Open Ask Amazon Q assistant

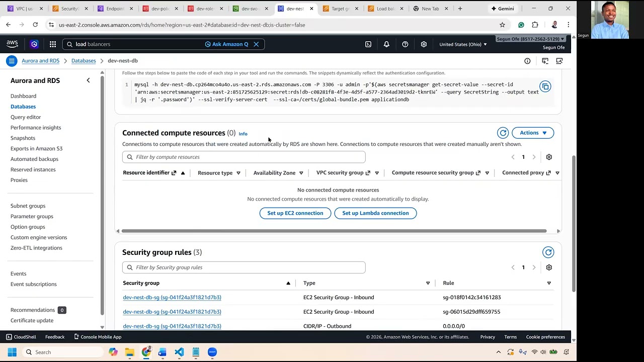(x=226, y=44)
